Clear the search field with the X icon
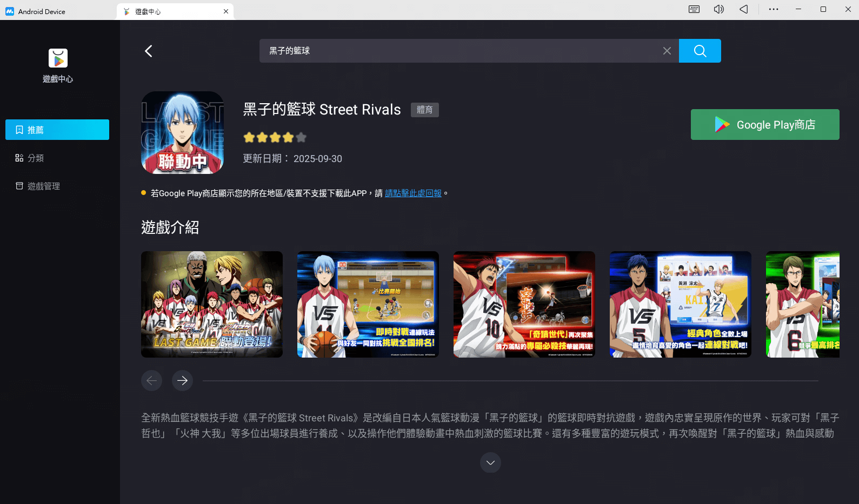Viewport: 859px width, 504px height. (667, 51)
